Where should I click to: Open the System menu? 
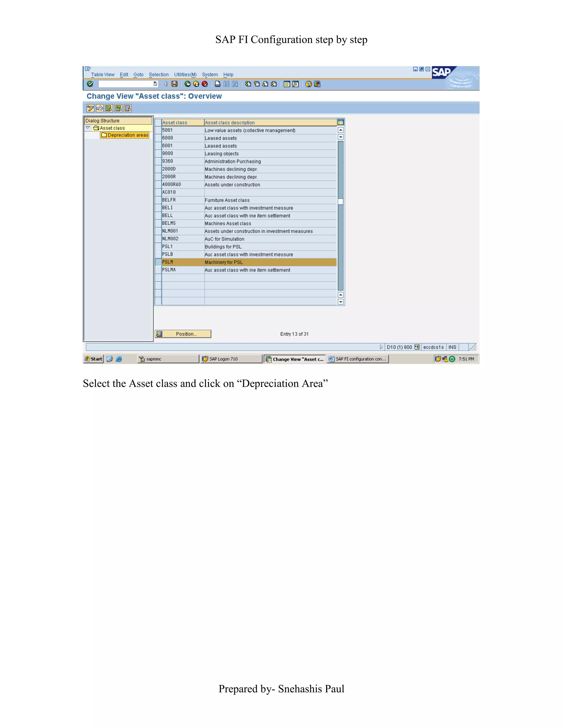click(210, 75)
